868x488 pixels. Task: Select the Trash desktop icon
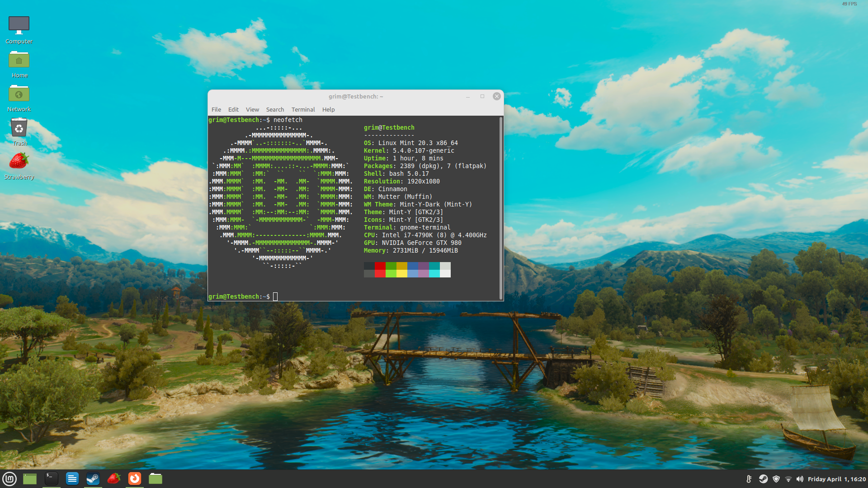19,132
